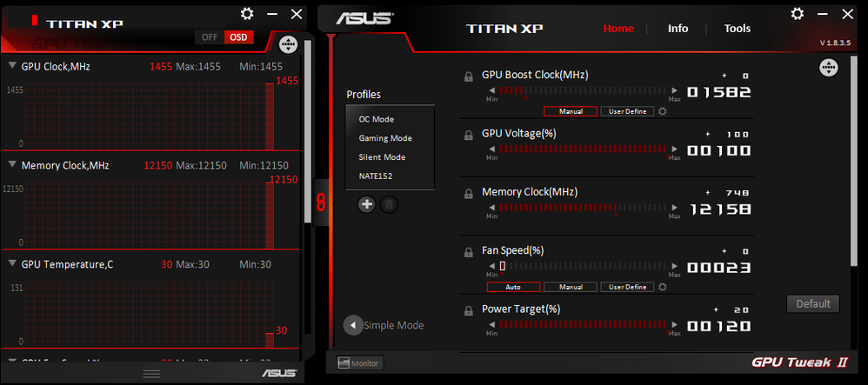This screenshot has height=385, width=868.
Task: Adjust the Memory Clock slider
Action: (x=584, y=208)
